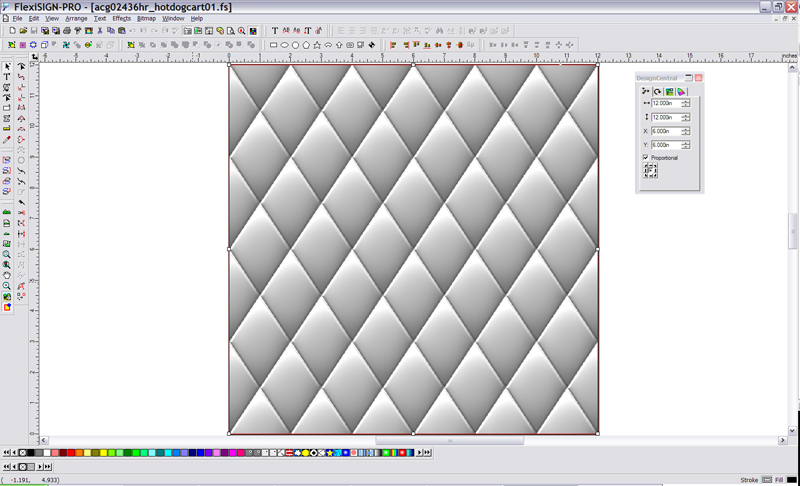Viewport: 800px width, 486px height.
Task: Toggle the Proportional checkbox
Action: tap(645, 158)
